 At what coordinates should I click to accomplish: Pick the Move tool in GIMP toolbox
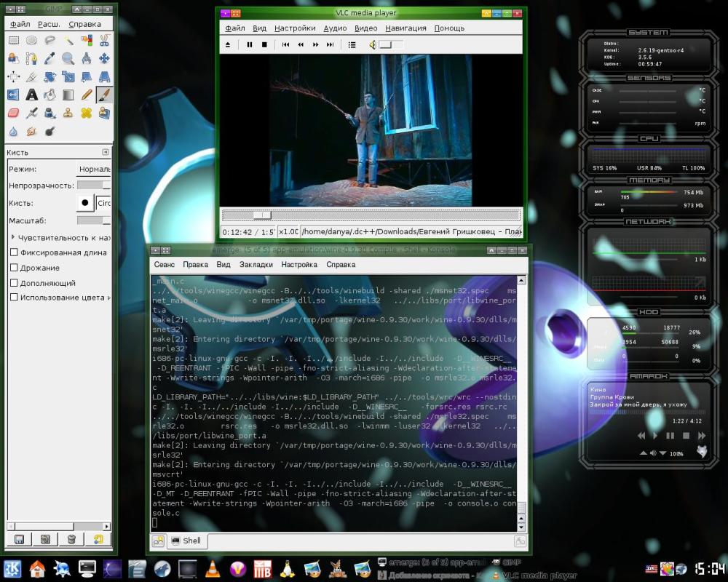click(104, 58)
